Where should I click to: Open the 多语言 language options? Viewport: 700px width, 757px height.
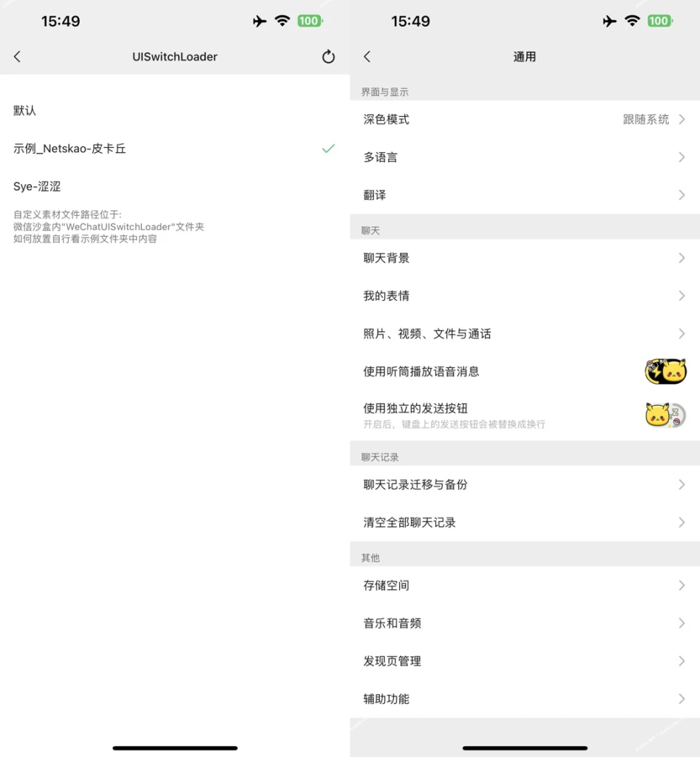525,157
